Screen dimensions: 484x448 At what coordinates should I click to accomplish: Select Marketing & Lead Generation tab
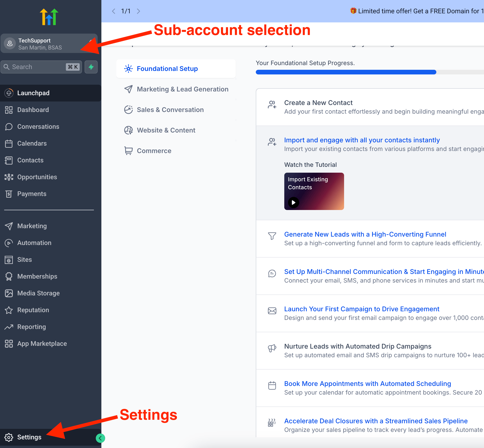point(176,89)
